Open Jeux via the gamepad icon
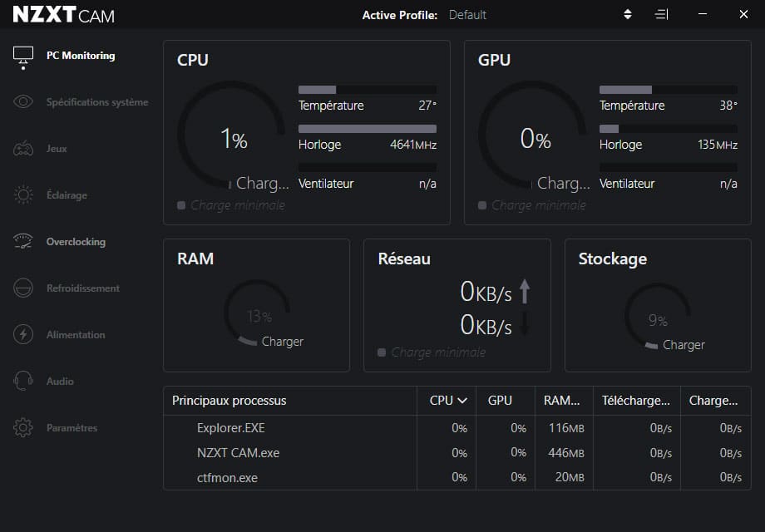Screen dimensions: 765x532 click(23, 148)
